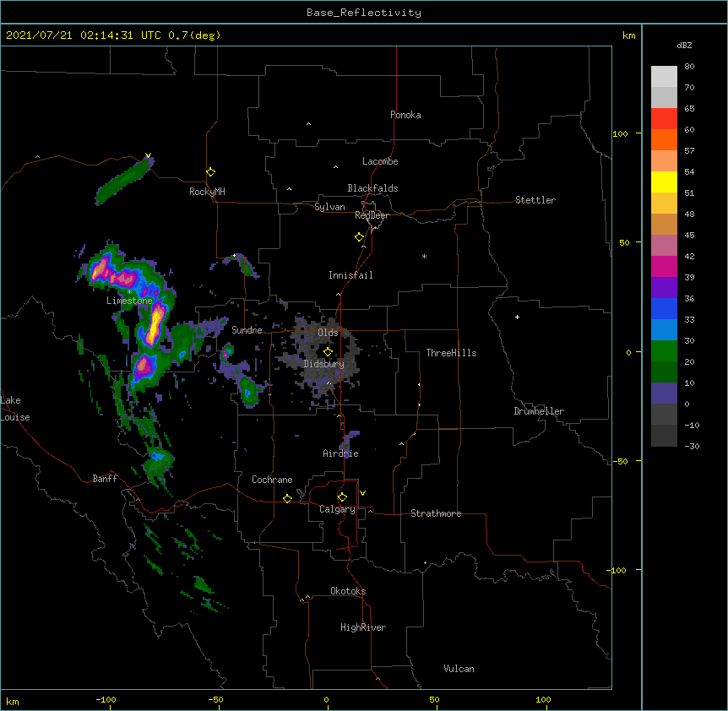Click the Didsbury city label
This screenshot has width=728, height=711.
pyautogui.click(x=324, y=364)
